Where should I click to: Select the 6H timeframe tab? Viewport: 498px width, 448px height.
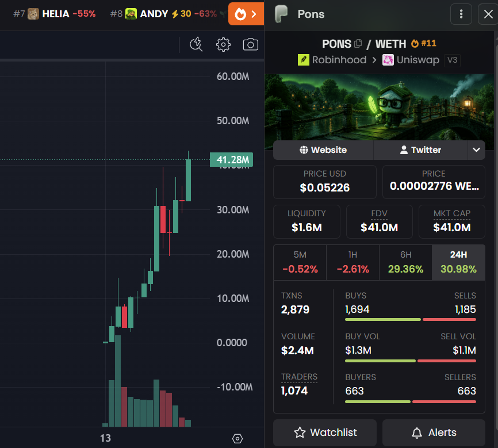(405, 262)
